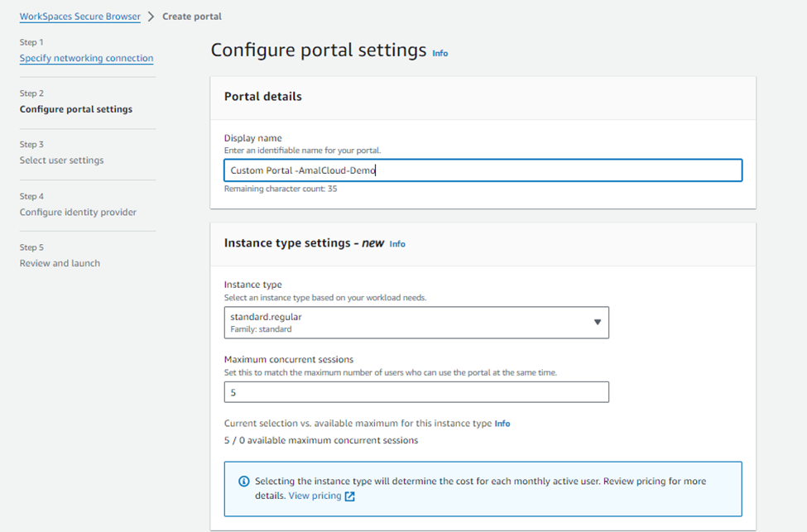Click the Create portal breadcrumb text
Screen dimensions: 807x532
[x=192, y=17]
